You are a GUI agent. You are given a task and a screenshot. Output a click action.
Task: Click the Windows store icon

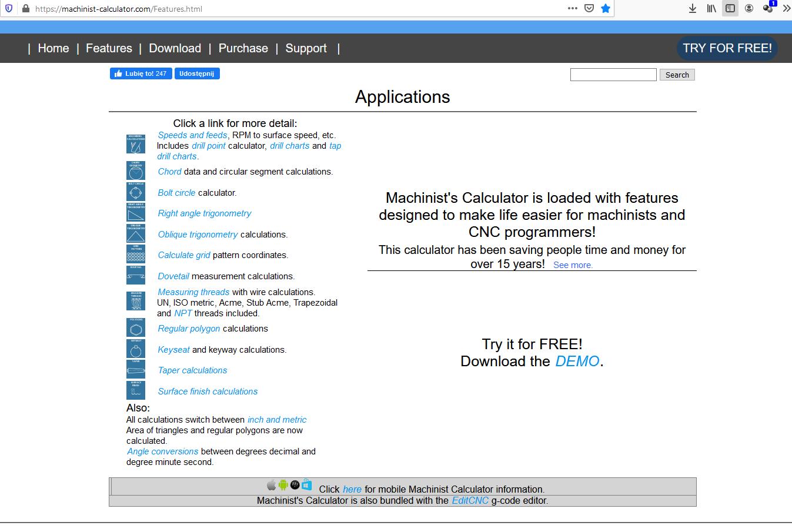306,485
